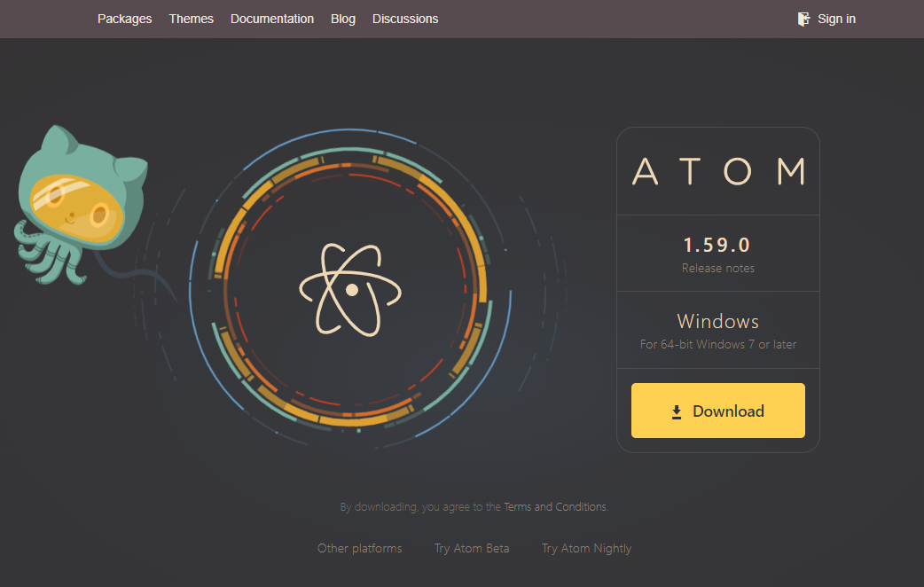Click "For 64-bit Windows 7 or later" text
Image resolution: width=924 pixels, height=587 pixels.
pos(717,344)
